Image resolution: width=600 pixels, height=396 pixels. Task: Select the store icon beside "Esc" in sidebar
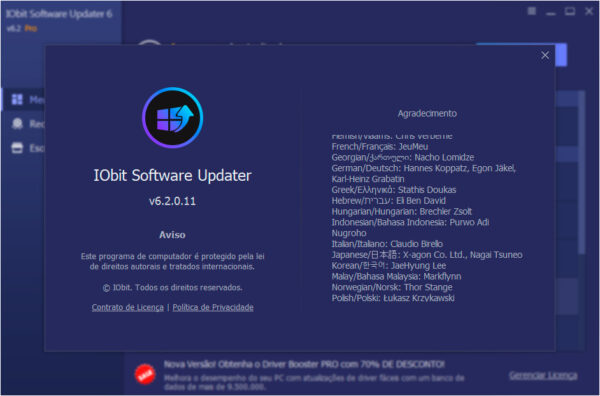click(x=17, y=148)
